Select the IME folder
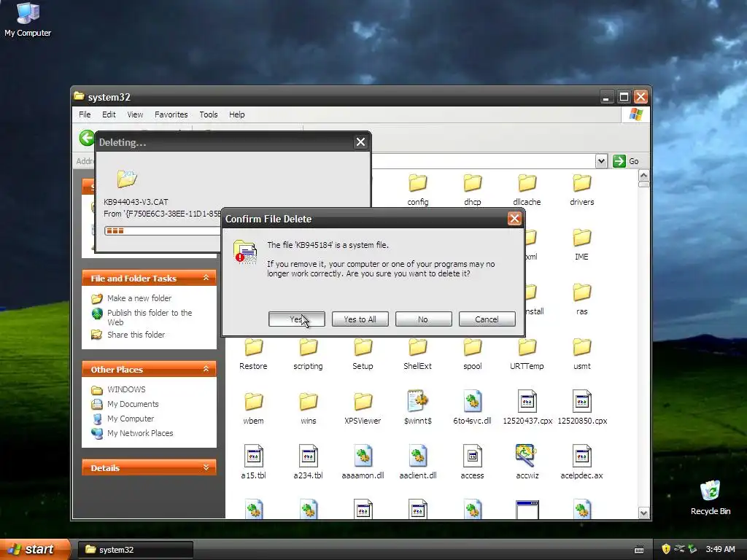This screenshot has height=560, width=747. click(x=581, y=244)
